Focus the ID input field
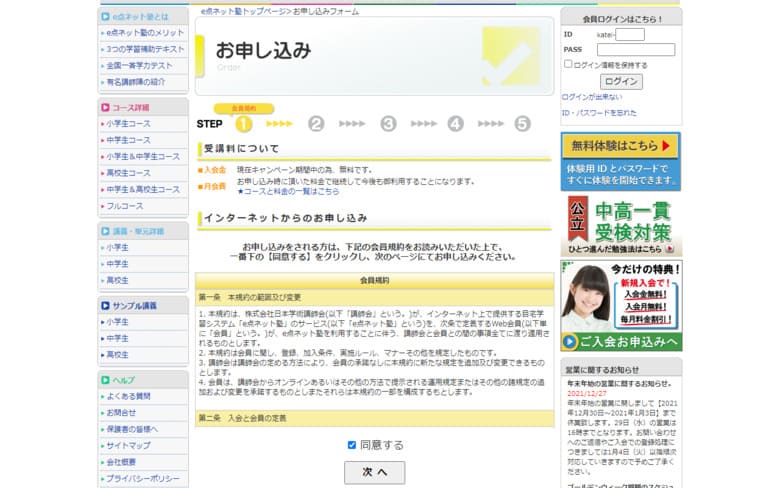 [630, 34]
